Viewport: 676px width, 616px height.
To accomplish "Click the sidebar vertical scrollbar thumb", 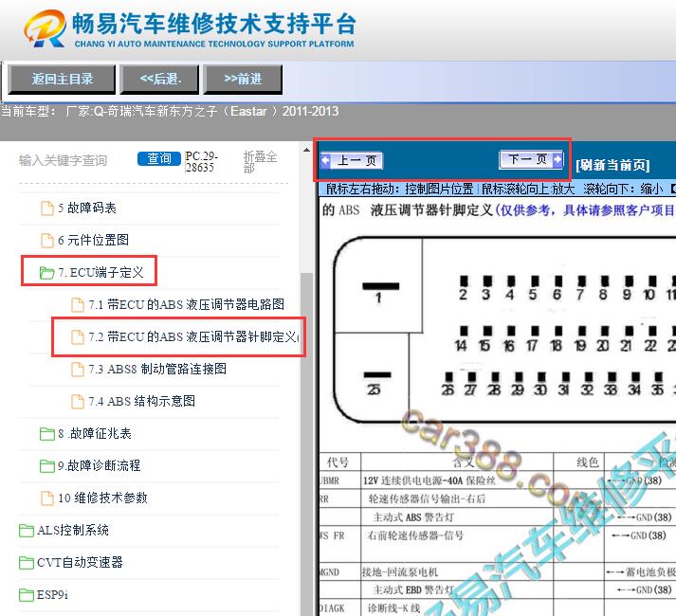I will click(306, 444).
